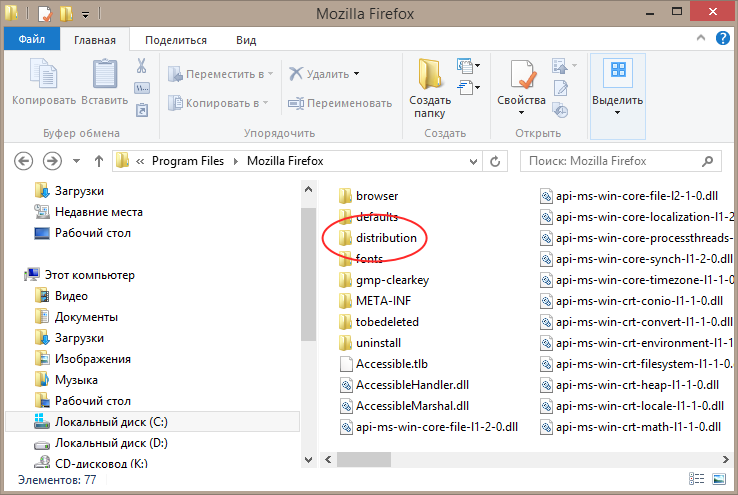Open Изображения in navigation pane
Screen dimensions: 738x495
tap(83, 359)
